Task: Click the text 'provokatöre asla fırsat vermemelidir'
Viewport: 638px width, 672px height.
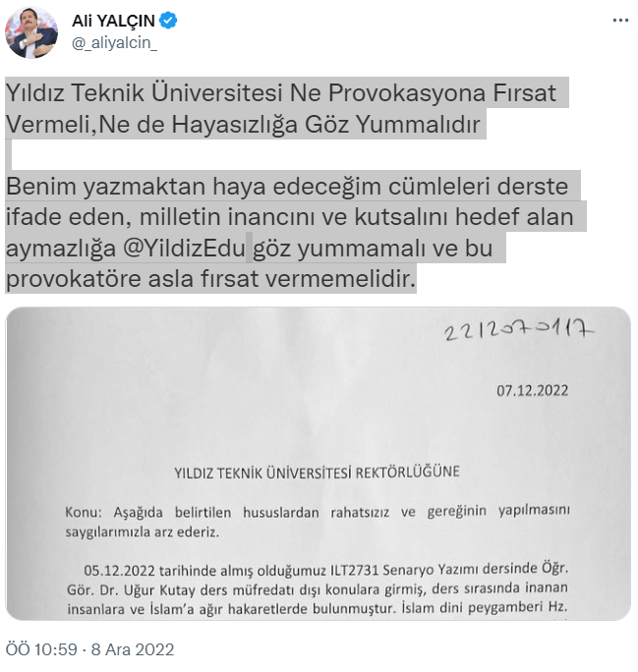Action: pyautogui.click(x=210, y=279)
